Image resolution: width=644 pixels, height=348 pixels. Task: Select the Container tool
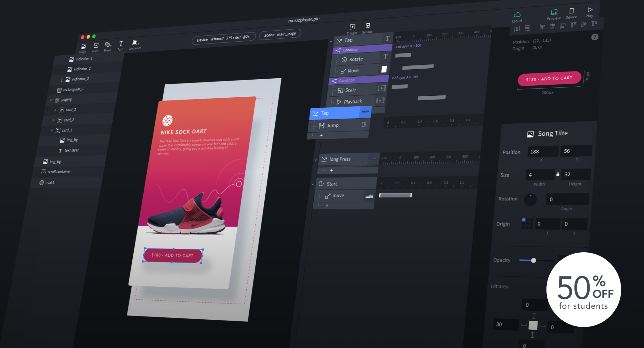135,44
